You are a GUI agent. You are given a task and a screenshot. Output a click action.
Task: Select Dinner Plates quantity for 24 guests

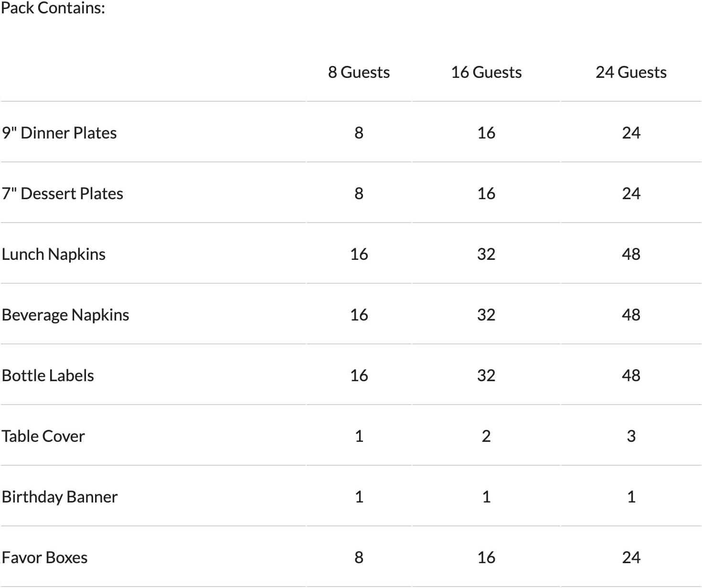coord(631,133)
